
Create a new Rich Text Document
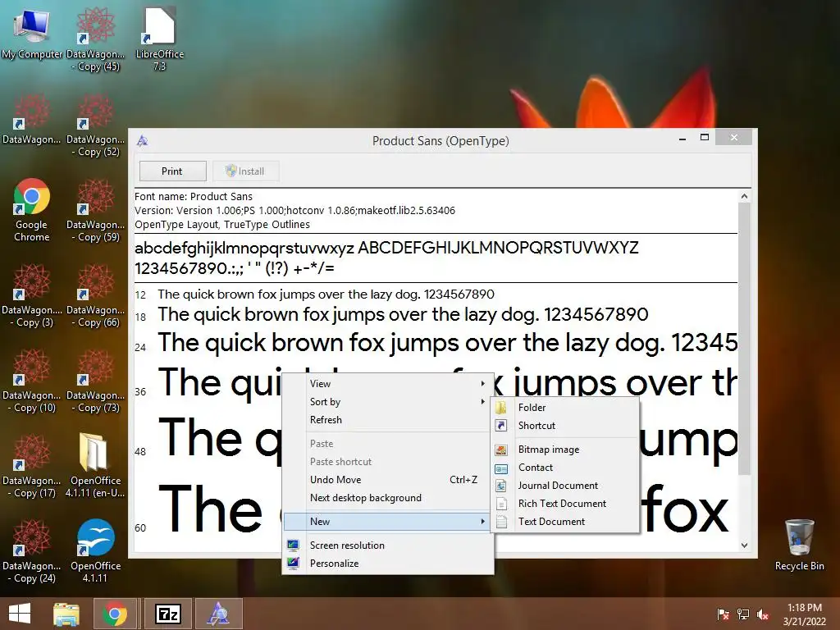(566, 504)
